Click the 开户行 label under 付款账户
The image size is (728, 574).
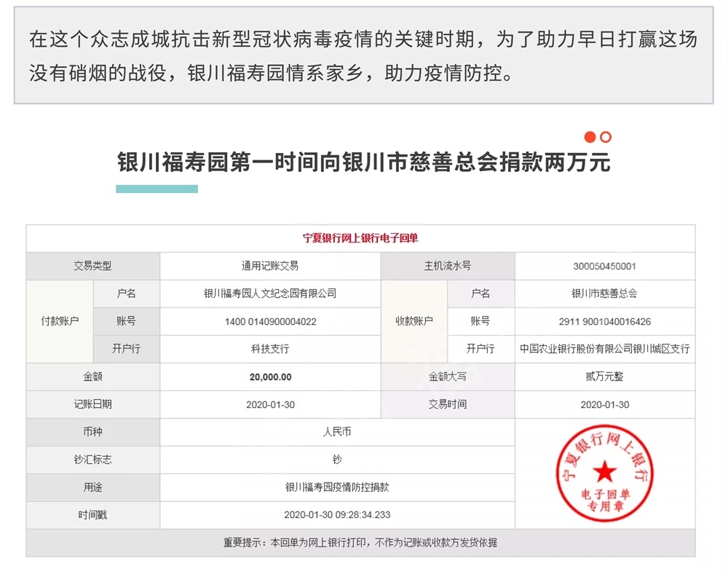pos(126,349)
